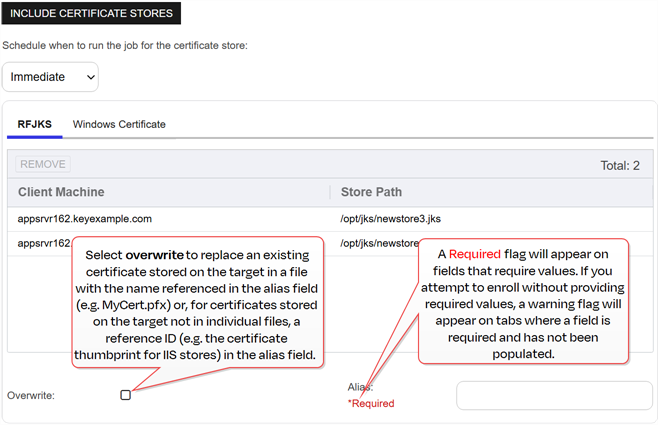The height and width of the screenshot is (425, 658).
Task: Open the Windows Certificate tab
Action: pyautogui.click(x=119, y=124)
